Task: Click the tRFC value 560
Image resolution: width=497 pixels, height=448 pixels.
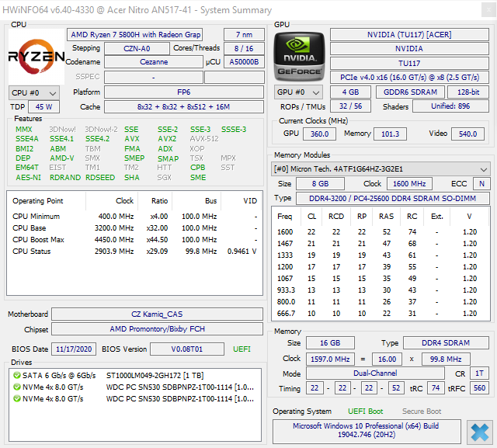Action: [479, 387]
